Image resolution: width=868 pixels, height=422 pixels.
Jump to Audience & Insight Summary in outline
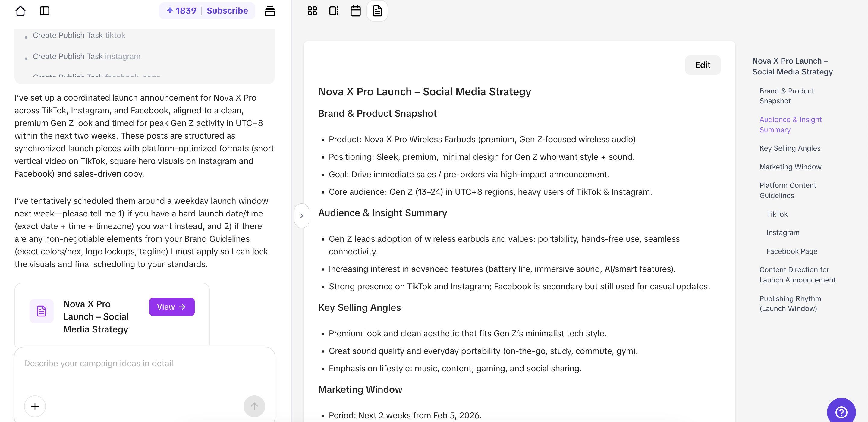pyautogui.click(x=791, y=124)
